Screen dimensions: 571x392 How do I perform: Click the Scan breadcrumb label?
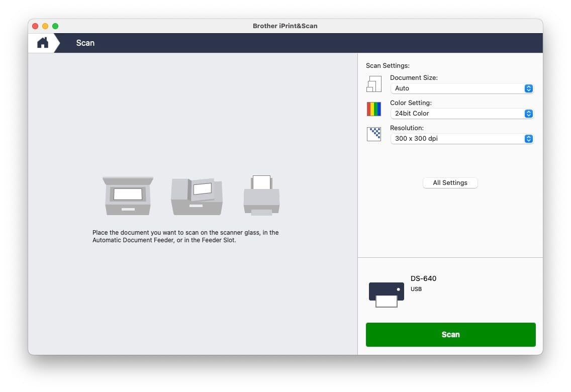[x=85, y=43]
